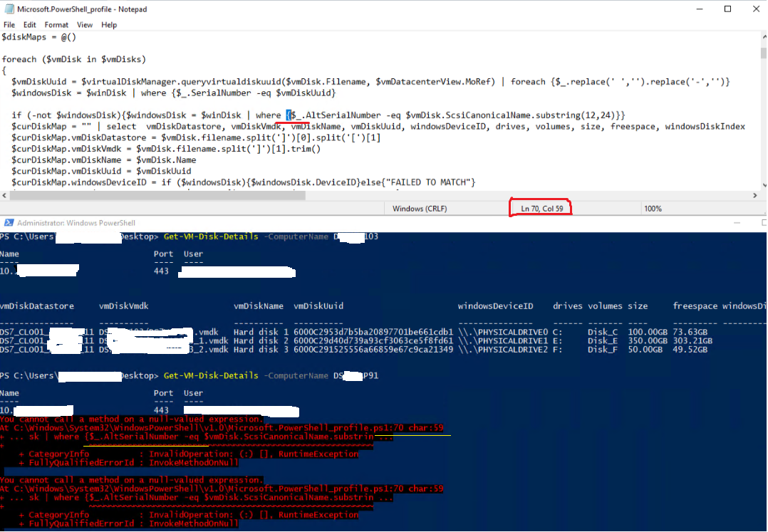Screen dimensions: 768x532
Task: Click the "foreach ($vmDisk in $vmDisks)" line
Action: 74,59
